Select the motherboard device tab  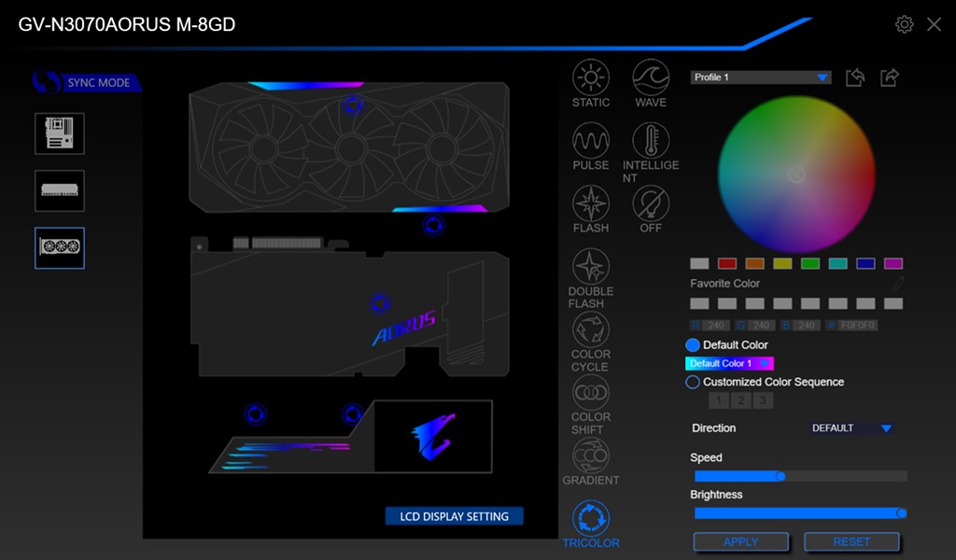pyautogui.click(x=60, y=133)
